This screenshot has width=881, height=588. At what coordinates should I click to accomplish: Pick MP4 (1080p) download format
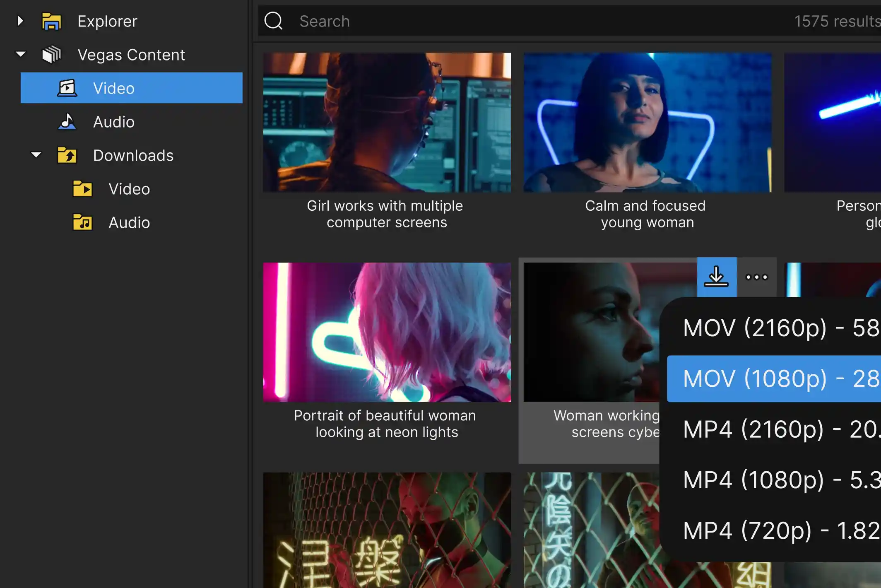tap(774, 480)
